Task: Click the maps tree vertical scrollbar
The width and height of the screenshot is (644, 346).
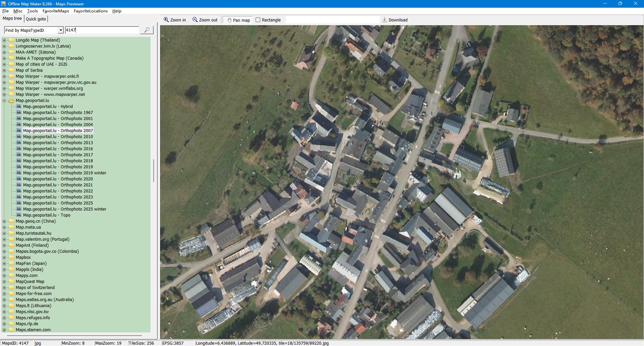Action: (x=154, y=171)
